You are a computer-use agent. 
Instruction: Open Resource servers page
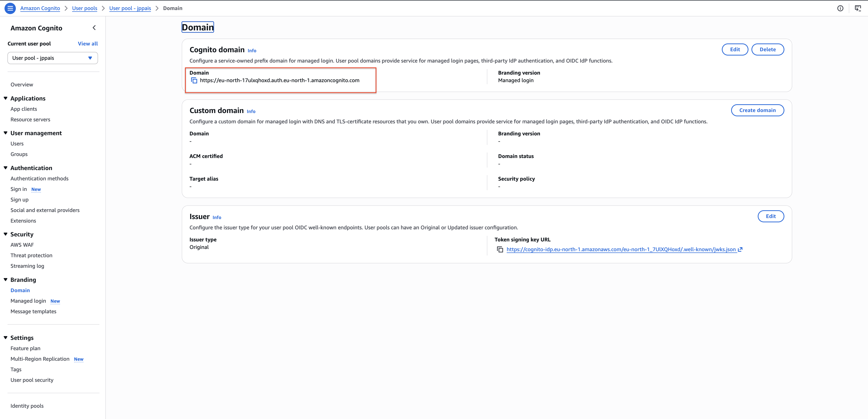(x=30, y=119)
